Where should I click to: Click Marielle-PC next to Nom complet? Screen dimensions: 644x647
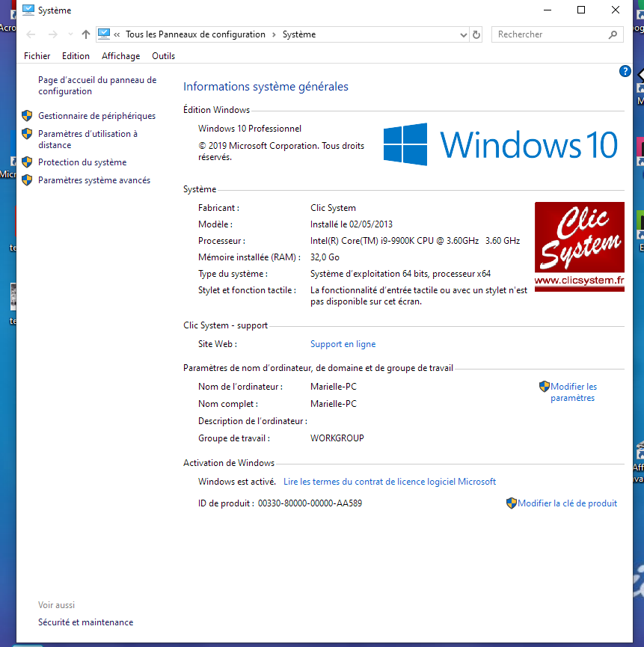pos(334,404)
